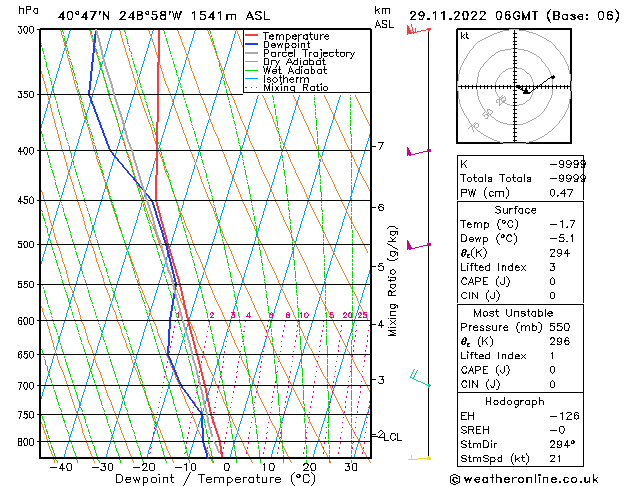The image size is (629, 486).
Task: Click the StmSpd (kt) value 21
Action: 555,458
